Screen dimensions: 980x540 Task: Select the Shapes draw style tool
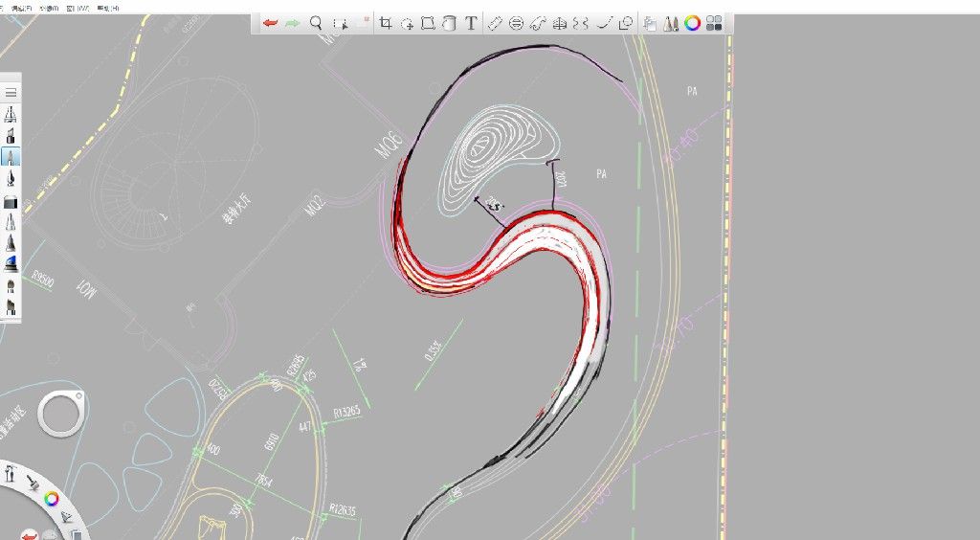coord(626,24)
